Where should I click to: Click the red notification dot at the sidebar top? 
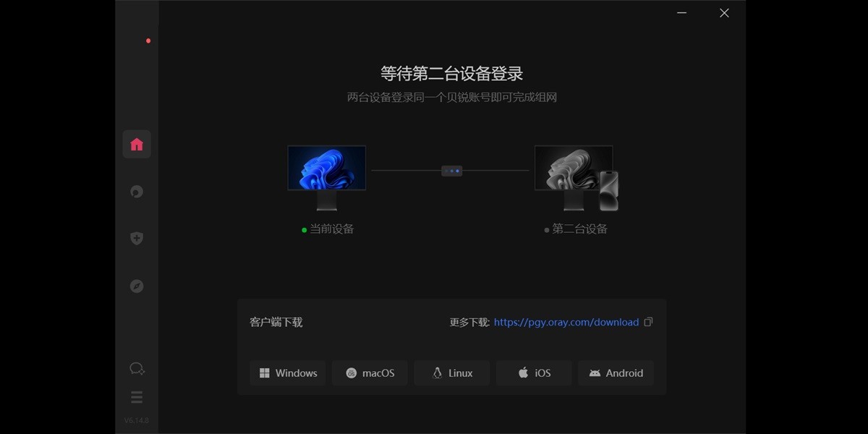click(x=148, y=41)
